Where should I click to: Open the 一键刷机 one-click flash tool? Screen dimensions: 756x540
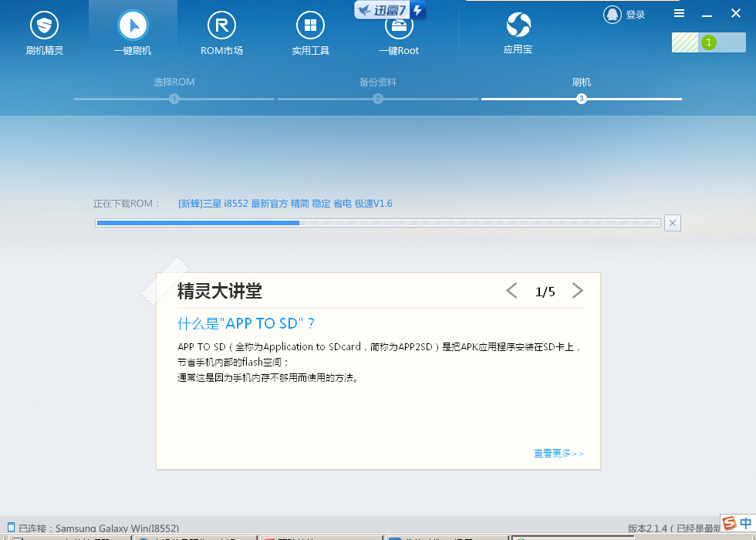click(133, 31)
